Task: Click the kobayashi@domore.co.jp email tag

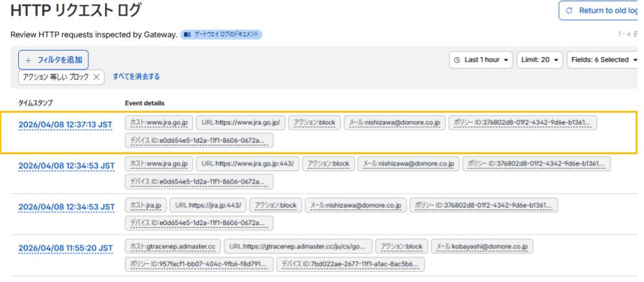Action: coord(482,246)
